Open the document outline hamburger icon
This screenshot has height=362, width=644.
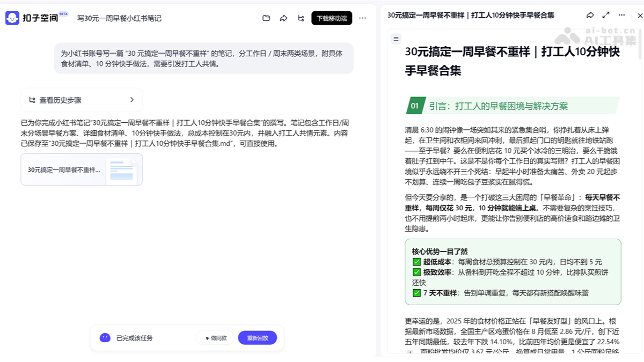(x=396, y=38)
